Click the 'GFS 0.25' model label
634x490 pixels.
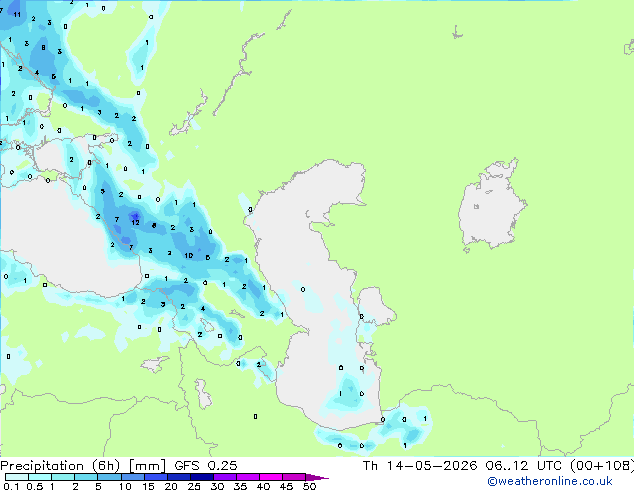pyautogui.click(x=206, y=466)
